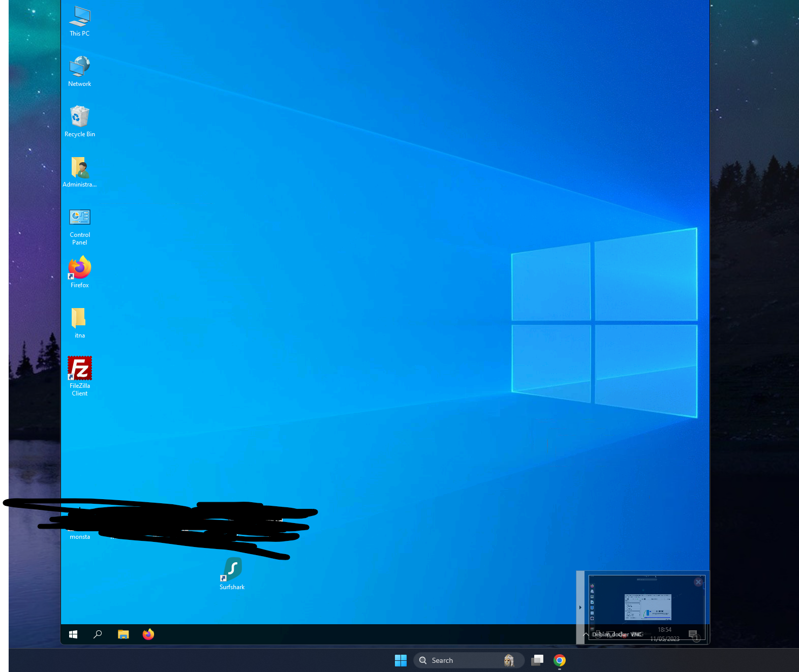This screenshot has height=672, width=799.
Task: Open the This PC desktop icon
Action: point(79,20)
